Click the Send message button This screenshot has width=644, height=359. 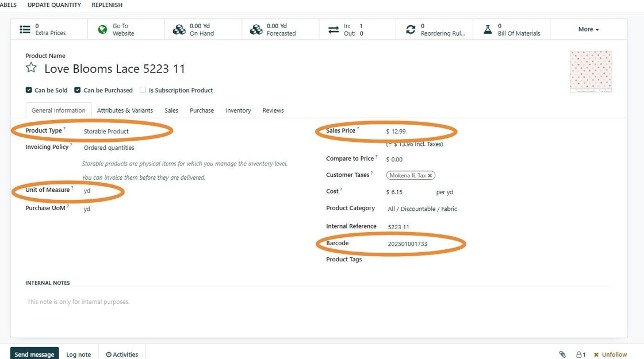click(x=34, y=354)
